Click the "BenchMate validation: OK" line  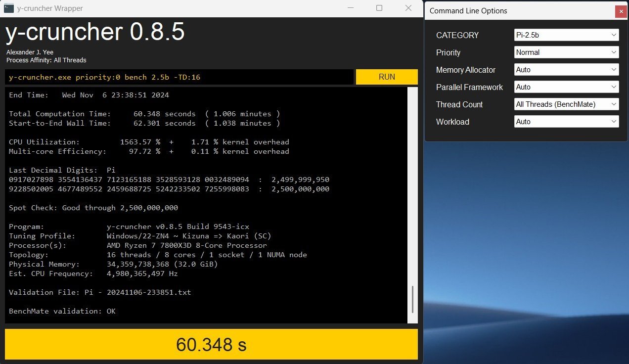tap(62, 311)
